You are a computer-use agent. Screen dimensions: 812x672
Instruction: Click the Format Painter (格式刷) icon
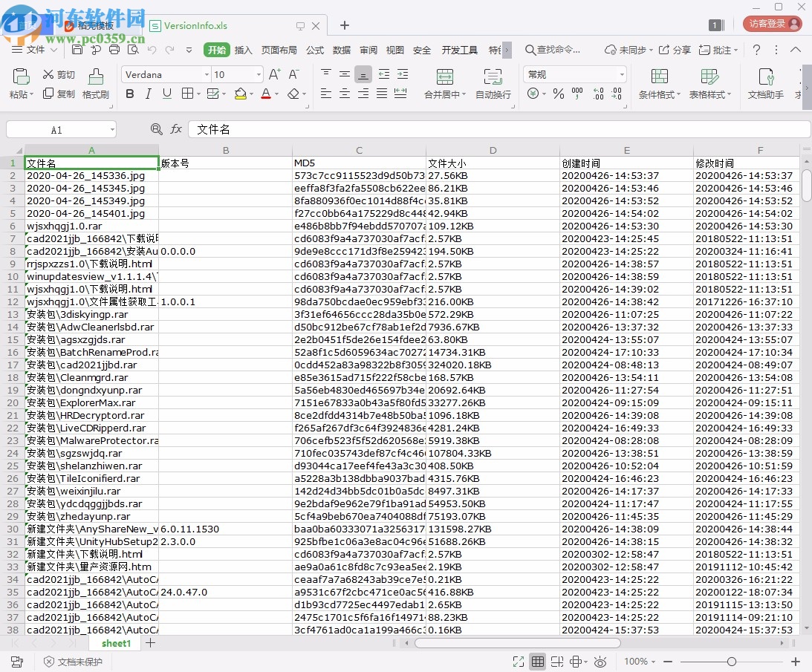pos(95,76)
